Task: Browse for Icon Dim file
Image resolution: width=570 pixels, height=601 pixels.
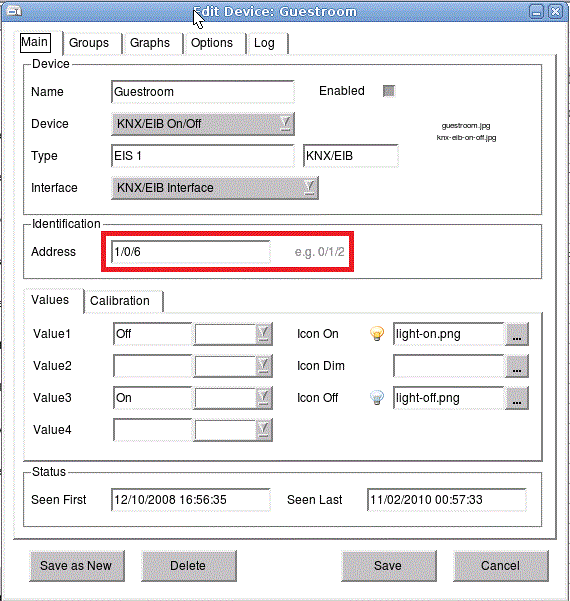Action: point(517,366)
